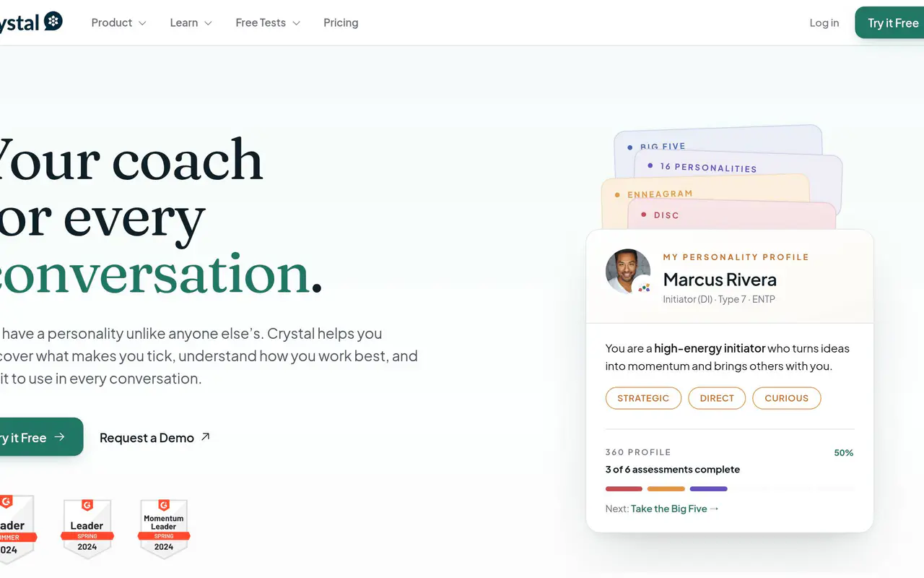Image resolution: width=924 pixels, height=578 pixels.
Task: Click the DIRECT trait tag
Action: tap(717, 398)
